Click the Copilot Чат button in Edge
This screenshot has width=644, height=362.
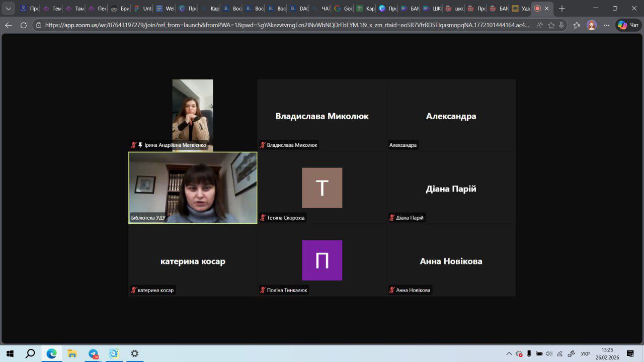[x=629, y=25]
